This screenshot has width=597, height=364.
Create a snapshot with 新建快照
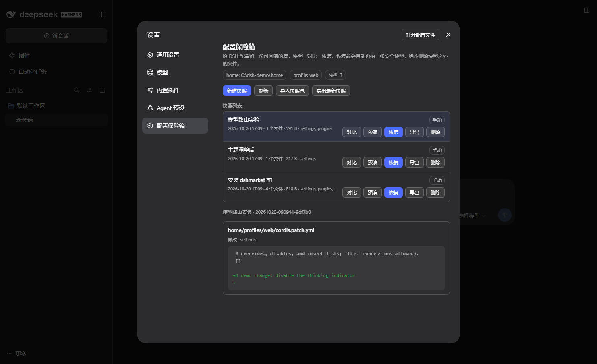[237, 91]
